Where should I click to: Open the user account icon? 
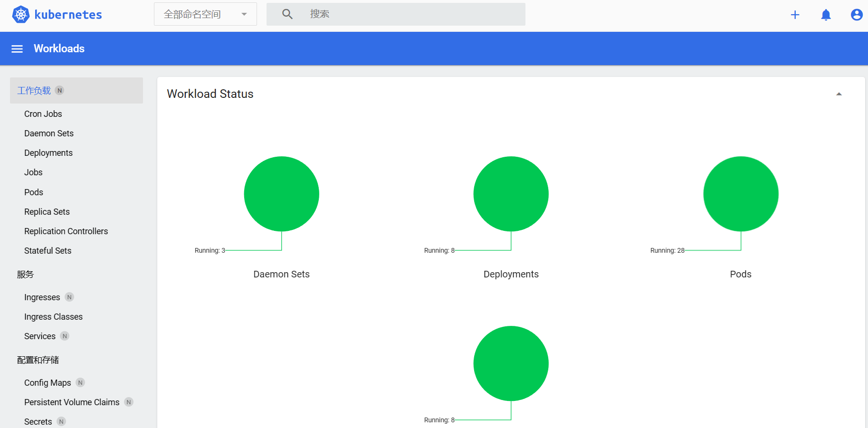tap(856, 15)
